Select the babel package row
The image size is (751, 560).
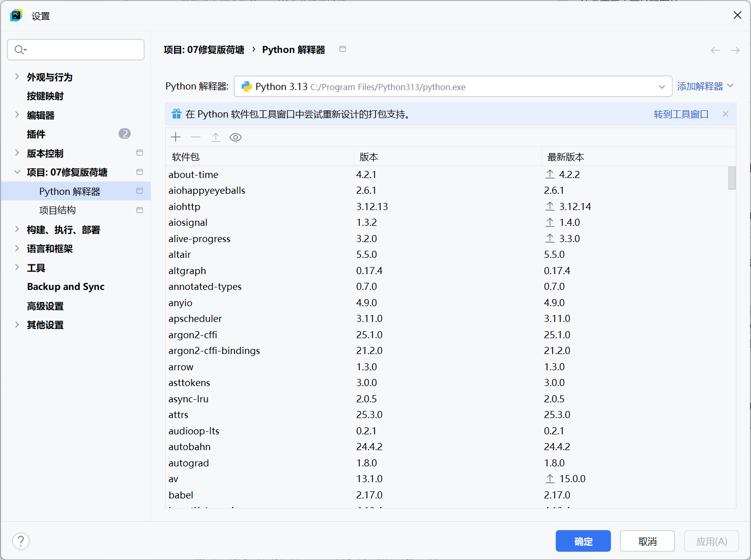447,495
